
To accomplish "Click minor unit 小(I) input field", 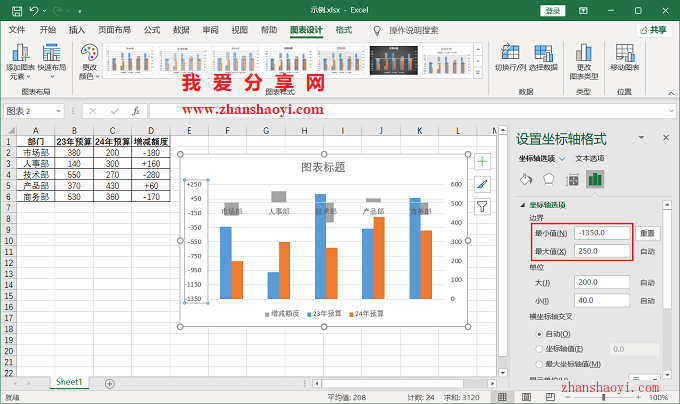I will pyautogui.click(x=602, y=300).
